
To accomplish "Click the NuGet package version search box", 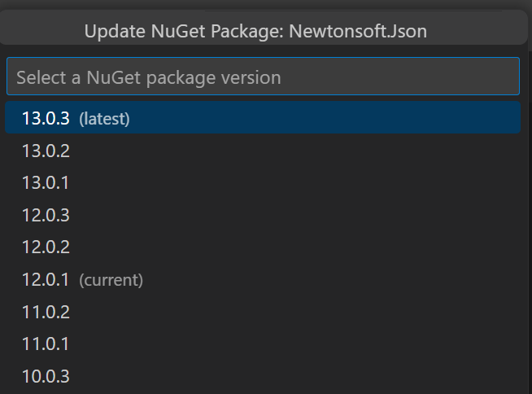I will pyautogui.click(x=263, y=77).
